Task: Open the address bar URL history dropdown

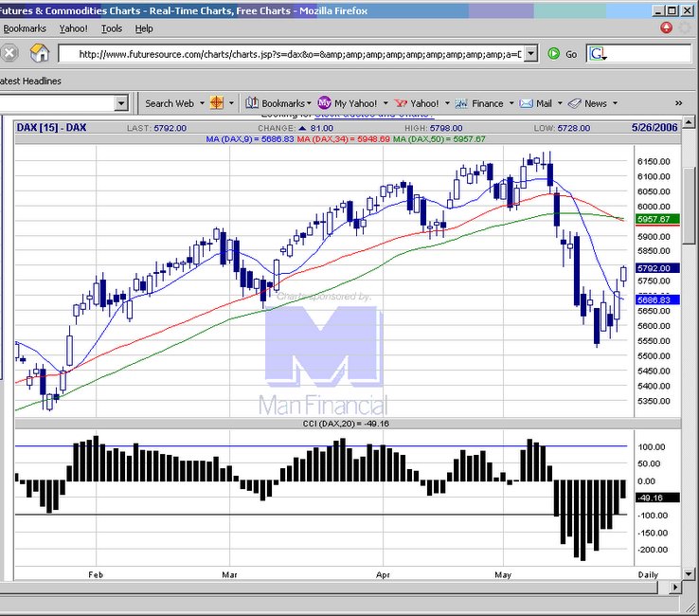Action: pyautogui.click(x=530, y=54)
